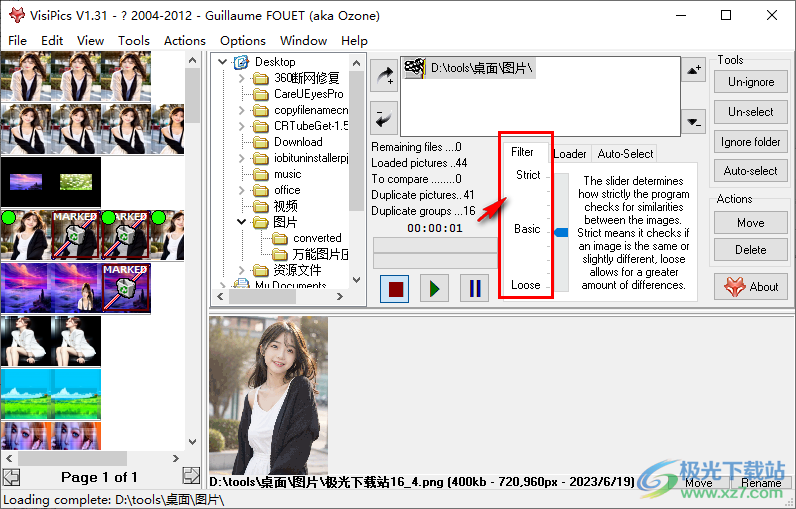This screenshot has height=509, width=796.
Task: Switch to the Auto-Select tab
Action: click(625, 154)
